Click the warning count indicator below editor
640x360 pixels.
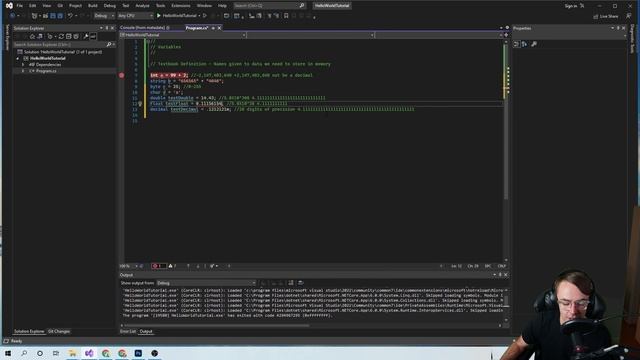pyautogui.click(x=173, y=266)
